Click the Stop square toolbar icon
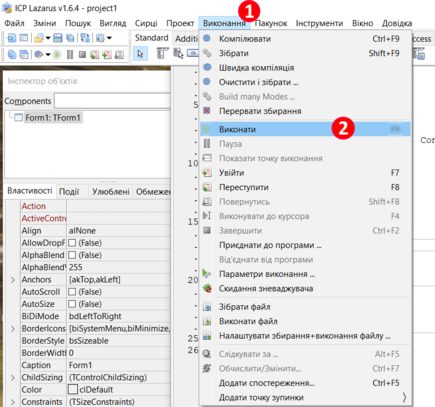This screenshot has height=407, width=435. [82, 54]
